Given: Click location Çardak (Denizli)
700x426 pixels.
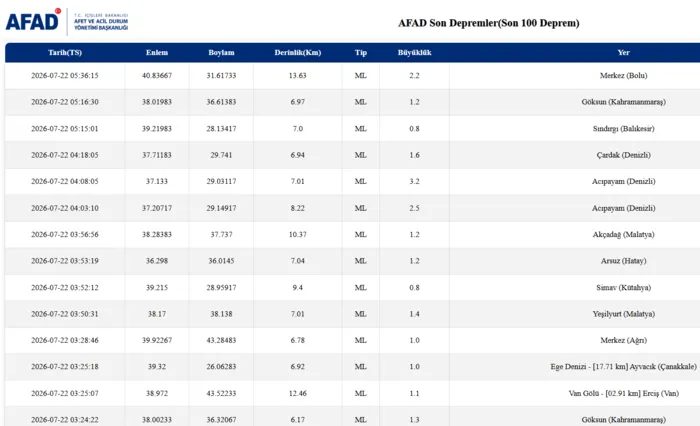Looking at the screenshot, I should (x=623, y=155).
